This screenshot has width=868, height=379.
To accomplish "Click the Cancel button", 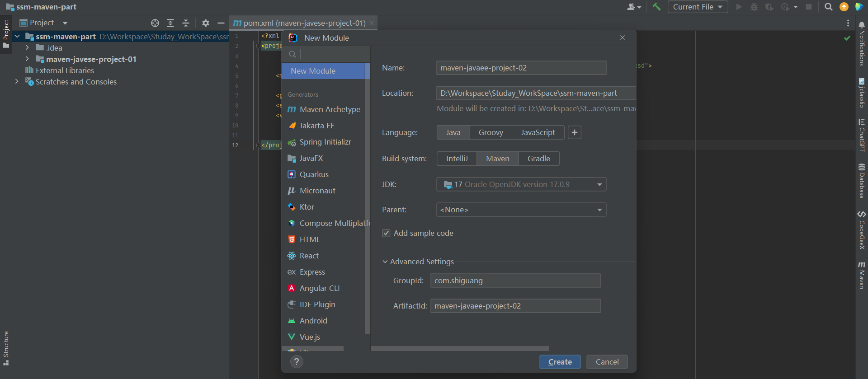I will (x=607, y=362).
